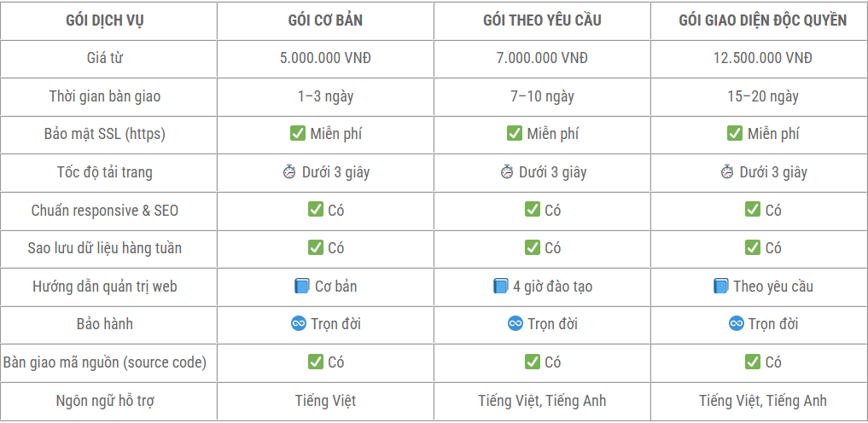Click the source code checkmark for Gói giao diện độc quyền
This screenshot has width=868, height=423.
pyautogui.click(x=752, y=362)
